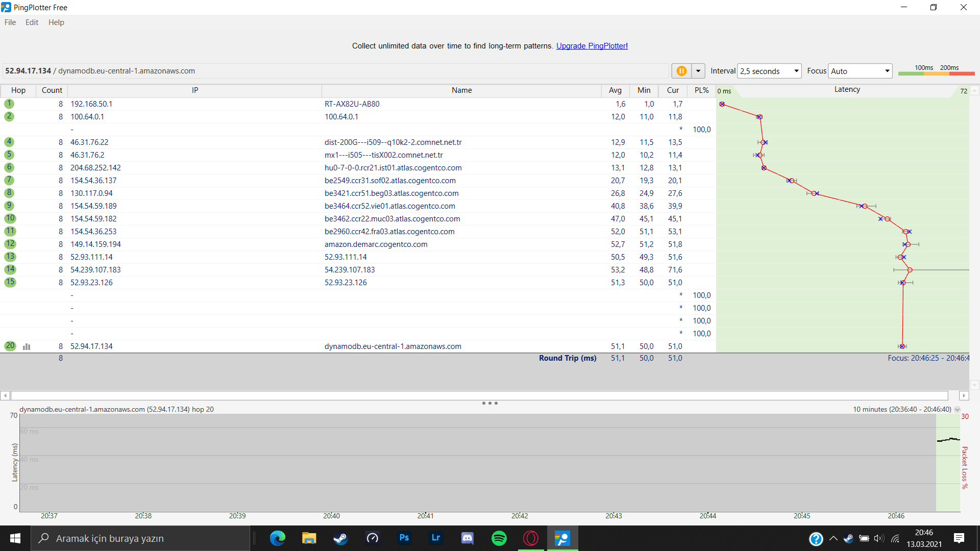Click the horizontal scrollbar right arrow
This screenshot has width=980, height=551.
(x=964, y=395)
